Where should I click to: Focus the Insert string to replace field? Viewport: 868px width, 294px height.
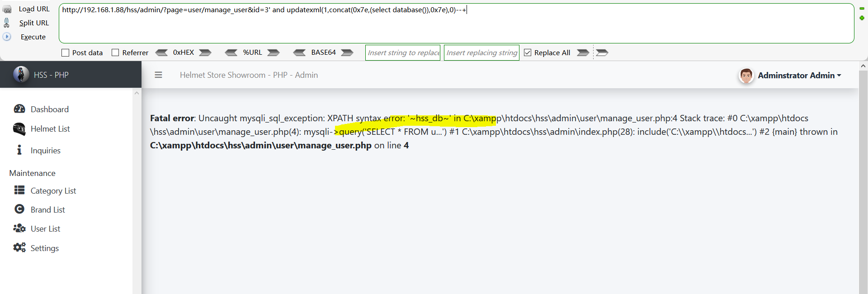(x=403, y=52)
